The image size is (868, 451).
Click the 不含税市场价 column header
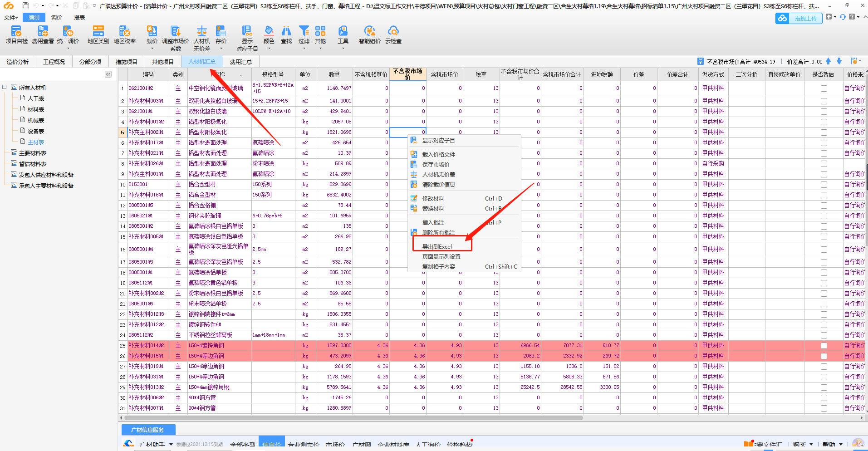pos(407,74)
